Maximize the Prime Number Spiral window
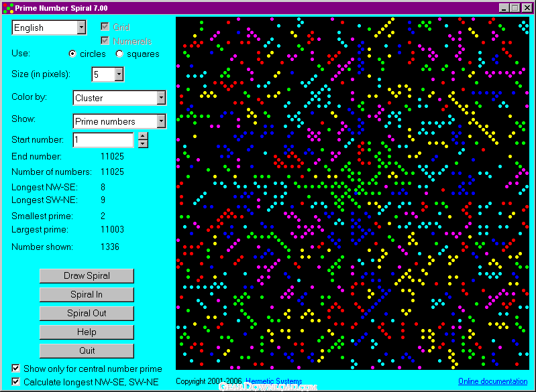The height and width of the screenshot is (392, 536). click(515, 8)
